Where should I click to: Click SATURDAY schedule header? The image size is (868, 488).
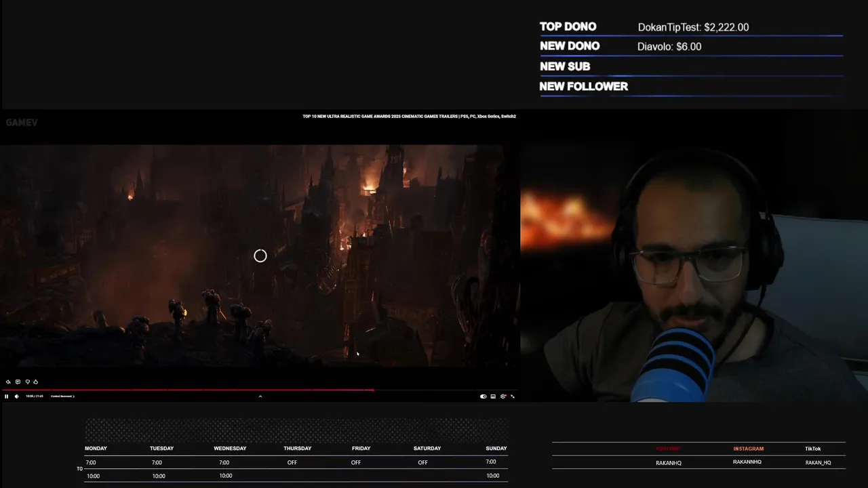tap(427, 448)
